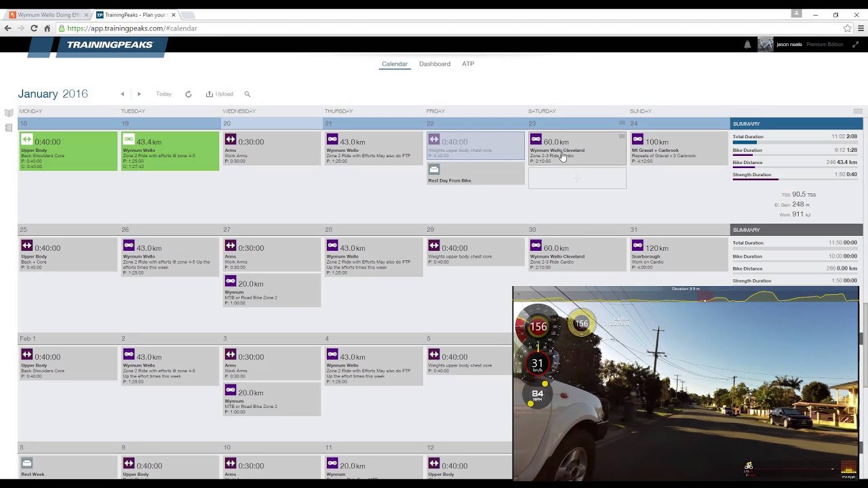Click bike icon on Mt Gravat 100 km ride
Viewport: 868px width, 488px height.
click(637, 140)
